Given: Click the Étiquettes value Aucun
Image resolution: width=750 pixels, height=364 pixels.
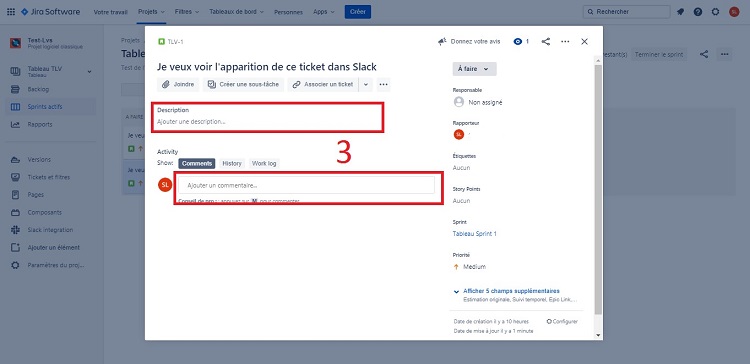Looking at the screenshot, I should coord(462,168).
